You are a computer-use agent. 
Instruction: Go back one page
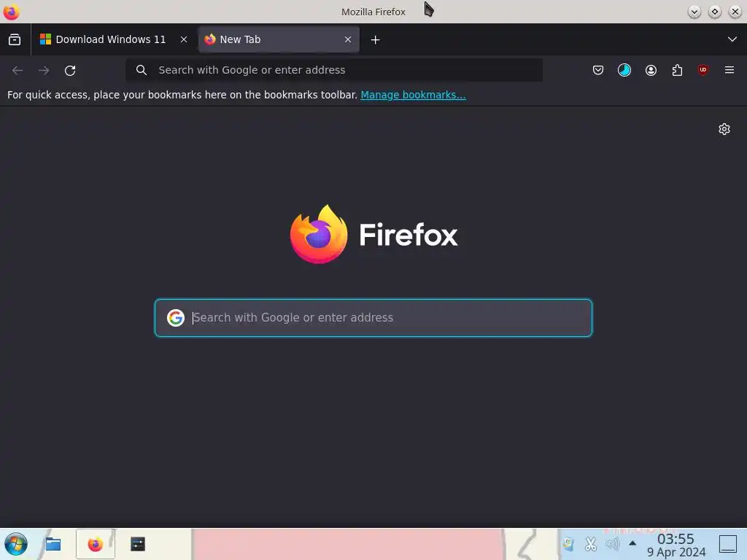point(18,71)
